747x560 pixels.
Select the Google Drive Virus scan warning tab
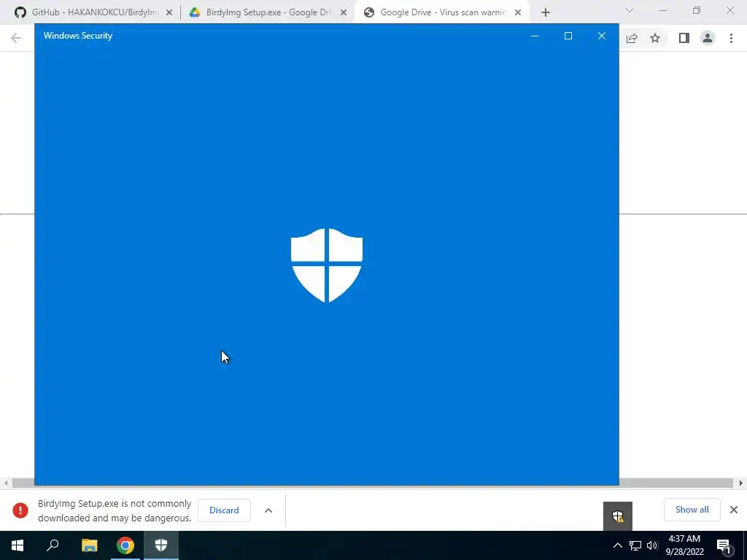[441, 12]
